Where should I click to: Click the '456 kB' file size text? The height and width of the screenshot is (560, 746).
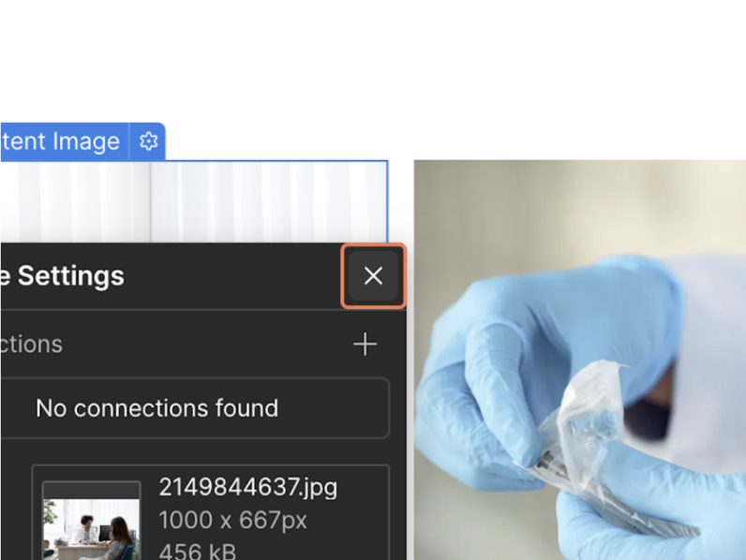pos(198,552)
